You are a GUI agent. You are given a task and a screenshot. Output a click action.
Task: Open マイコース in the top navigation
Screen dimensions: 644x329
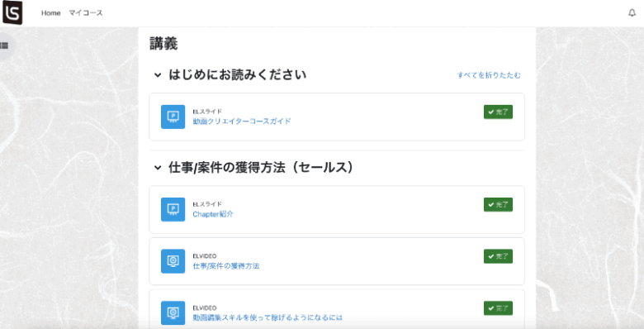(86, 13)
